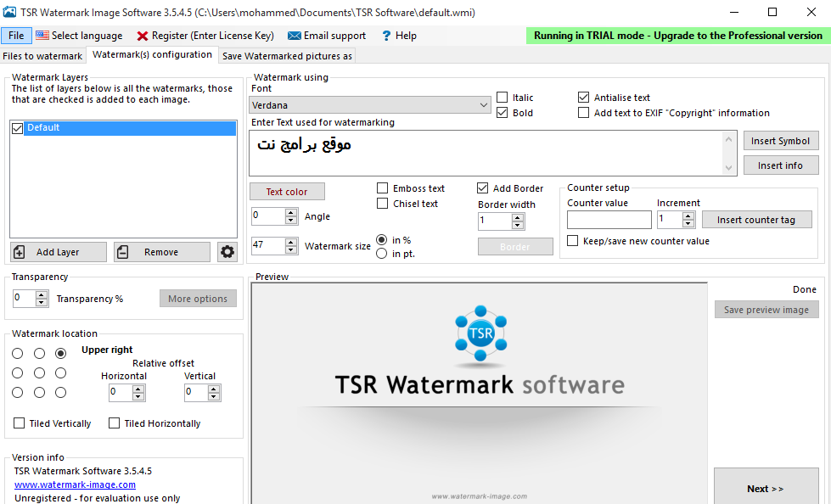
Task: Click the preview image thumbnail
Action: pos(480,394)
